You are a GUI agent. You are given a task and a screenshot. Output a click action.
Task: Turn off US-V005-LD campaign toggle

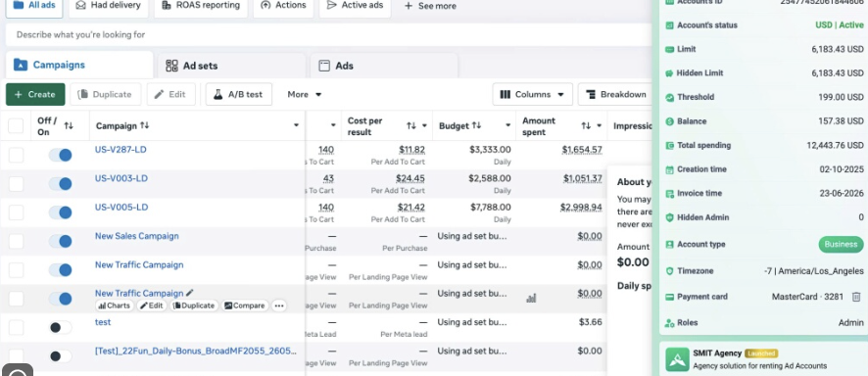pos(61,212)
